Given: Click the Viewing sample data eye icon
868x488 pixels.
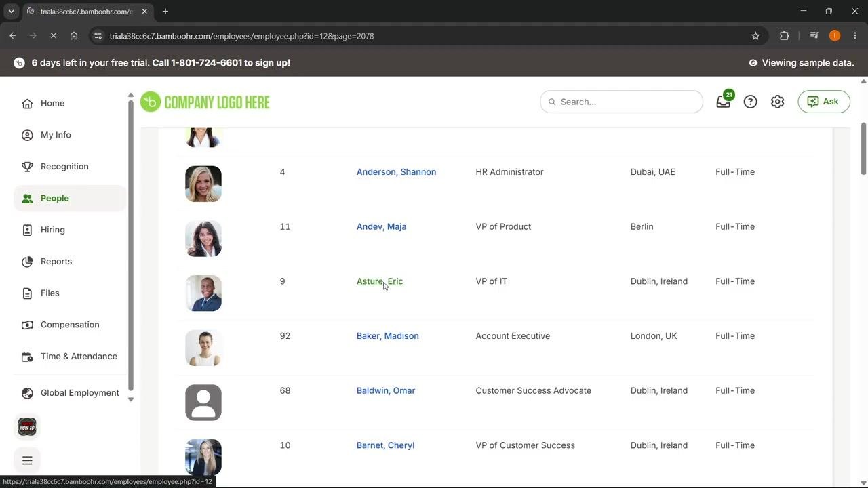Looking at the screenshot, I should [x=753, y=63].
